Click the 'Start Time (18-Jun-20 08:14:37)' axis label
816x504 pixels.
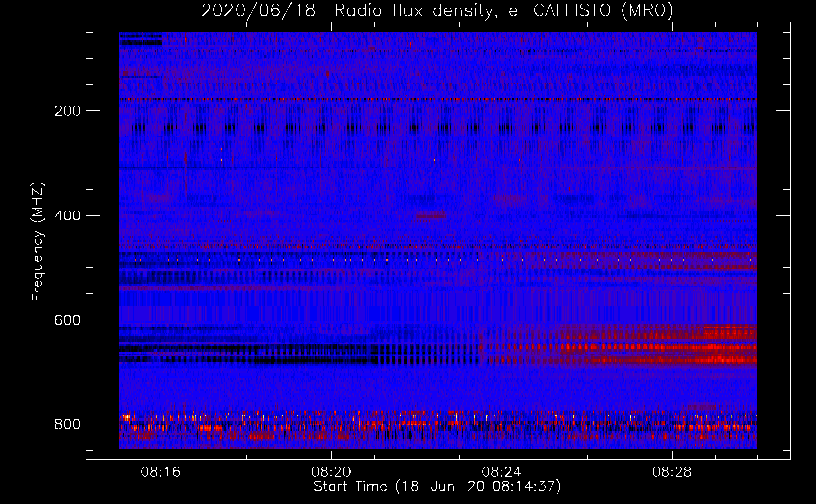[x=437, y=487]
